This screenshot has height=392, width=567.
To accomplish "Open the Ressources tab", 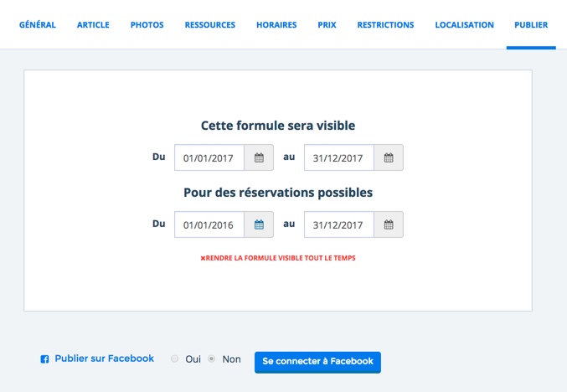I will (x=210, y=25).
